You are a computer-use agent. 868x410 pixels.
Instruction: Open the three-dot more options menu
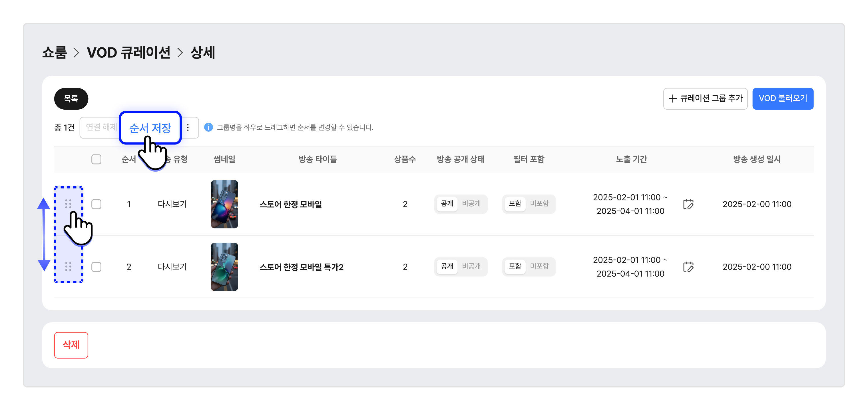[188, 127]
